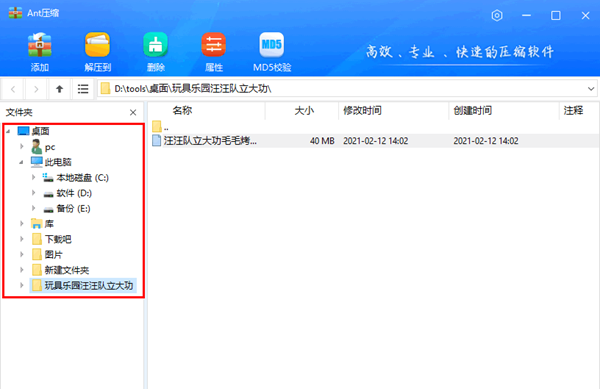Expand the 库 tree node
Image resolution: width=600 pixels, height=389 pixels.
click(22, 224)
